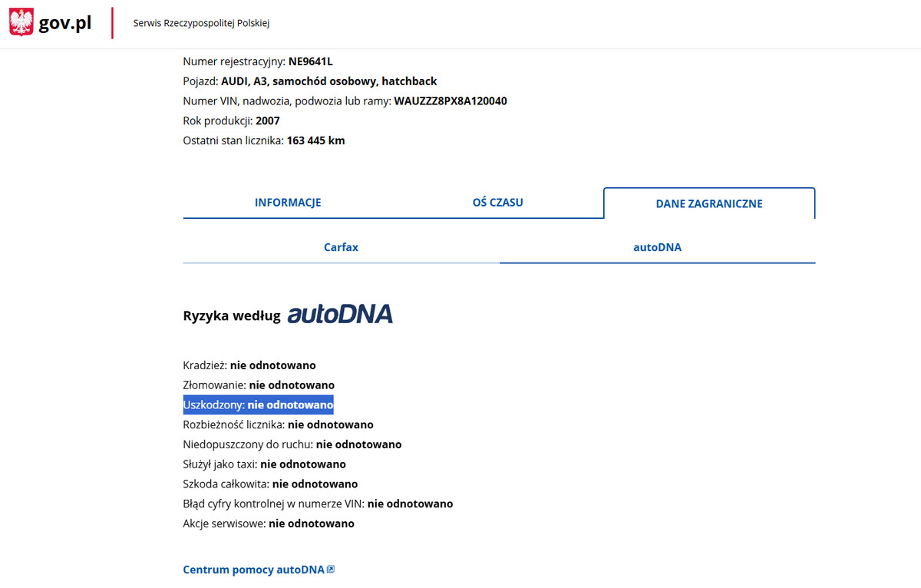The width and height of the screenshot is (921, 588).
Task: Click the Służył jako taxi line
Action: click(x=264, y=464)
